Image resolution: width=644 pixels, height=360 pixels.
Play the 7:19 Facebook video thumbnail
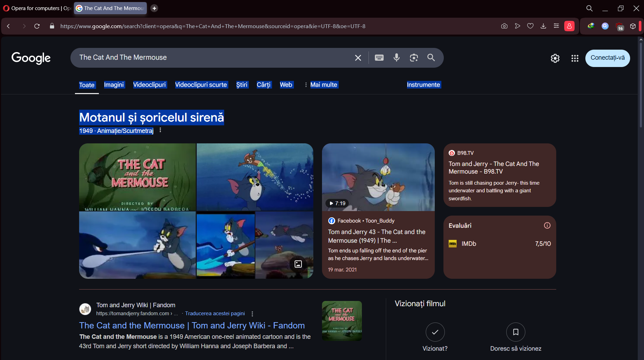tap(378, 177)
